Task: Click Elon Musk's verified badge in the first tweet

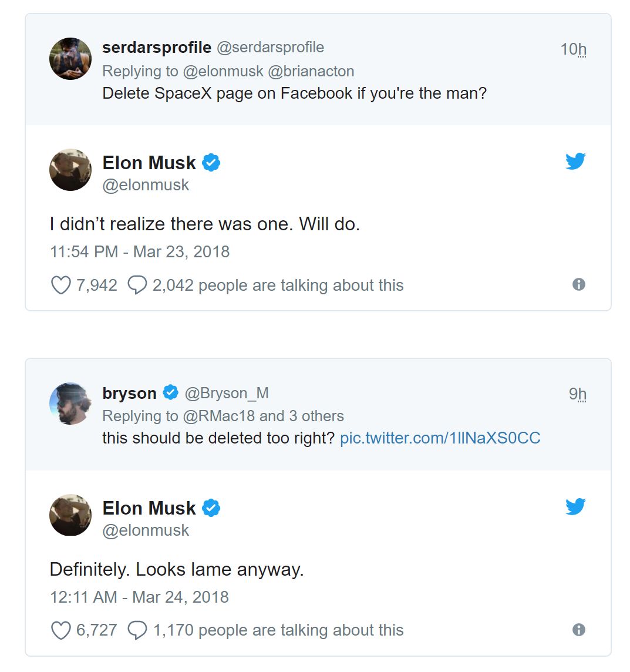Action: (x=211, y=163)
